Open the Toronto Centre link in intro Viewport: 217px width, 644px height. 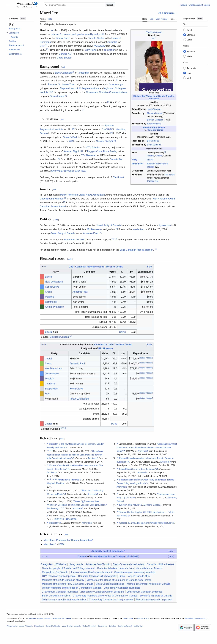point(96,38)
